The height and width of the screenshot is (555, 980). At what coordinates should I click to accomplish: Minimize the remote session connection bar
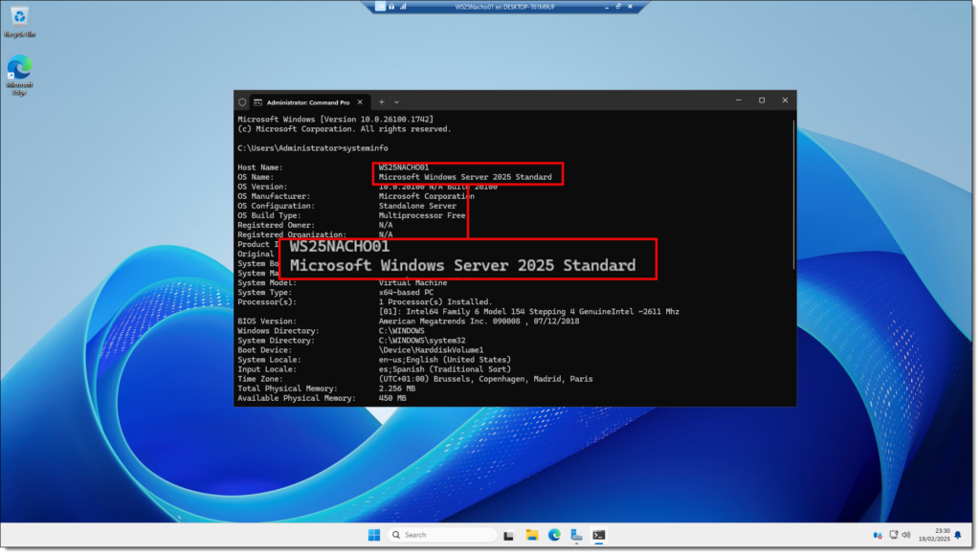608,7
